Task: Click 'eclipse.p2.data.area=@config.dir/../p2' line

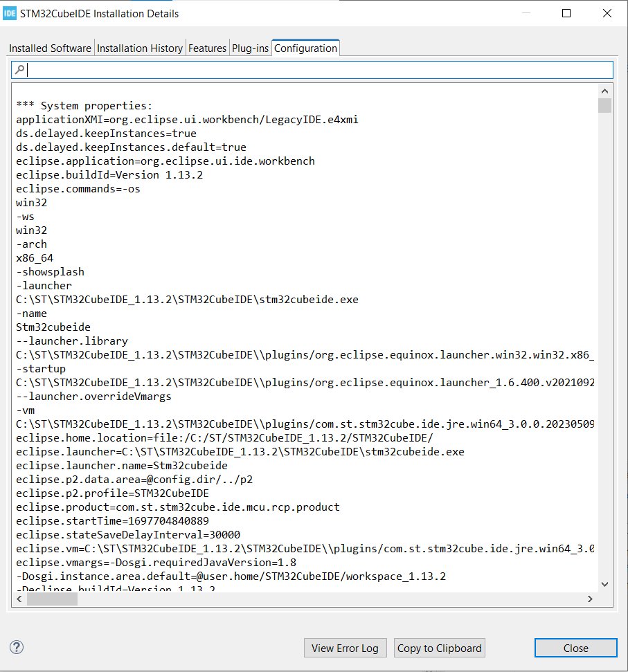Action: pyautogui.click(x=134, y=479)
